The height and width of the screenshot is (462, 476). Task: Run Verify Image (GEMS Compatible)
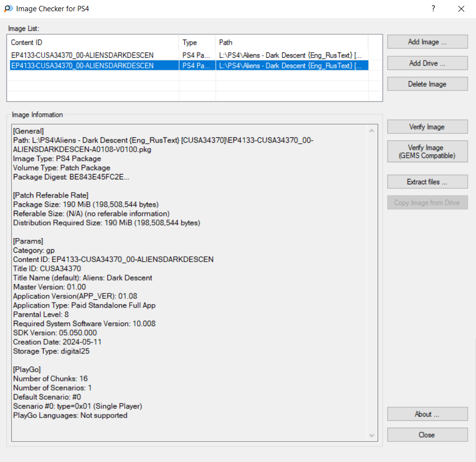[x=427, y=152]
